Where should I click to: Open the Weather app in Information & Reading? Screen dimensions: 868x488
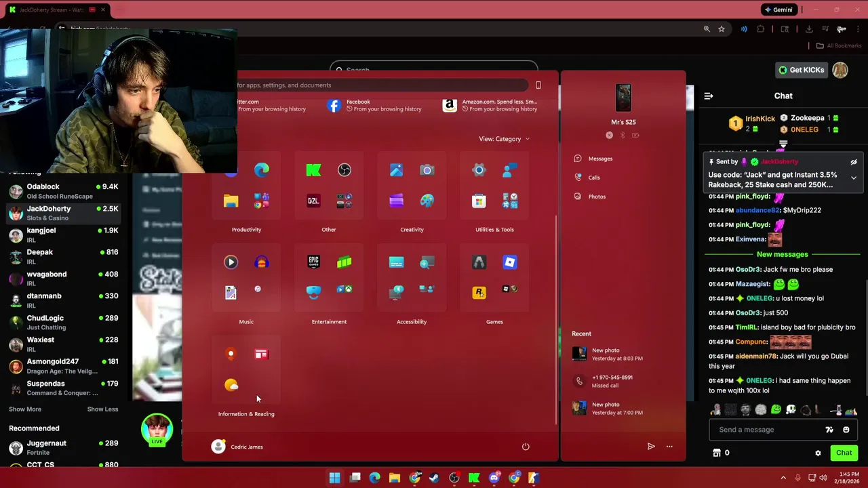pyautogui.click(x=231, y=385)
